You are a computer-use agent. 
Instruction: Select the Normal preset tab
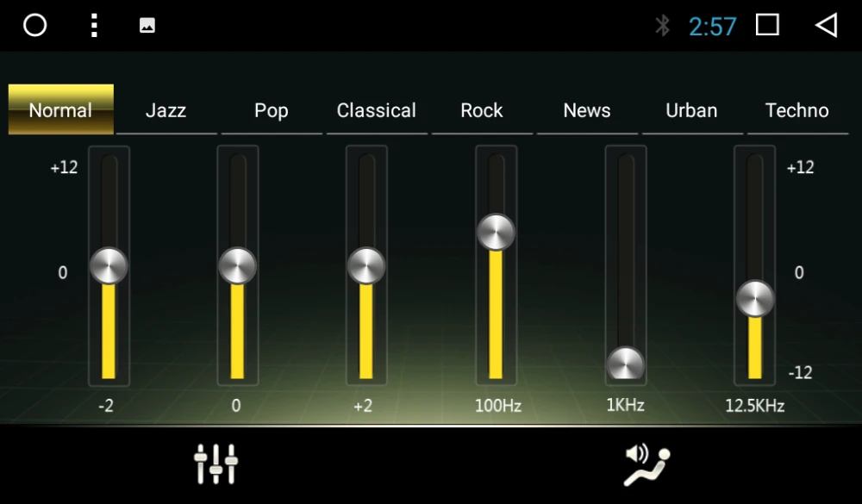(x=61, y=109)
